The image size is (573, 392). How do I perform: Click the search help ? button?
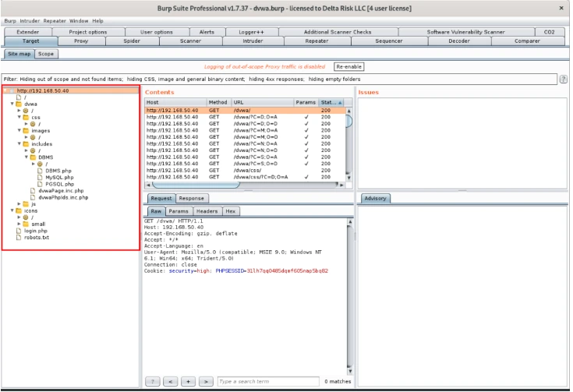152,382
